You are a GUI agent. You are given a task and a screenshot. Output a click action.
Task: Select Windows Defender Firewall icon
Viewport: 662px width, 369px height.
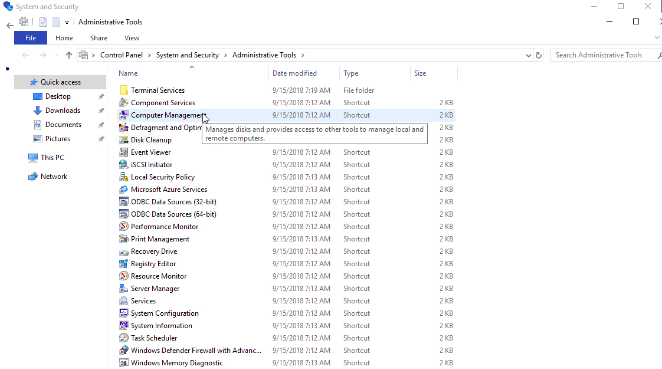pos(123,350)
